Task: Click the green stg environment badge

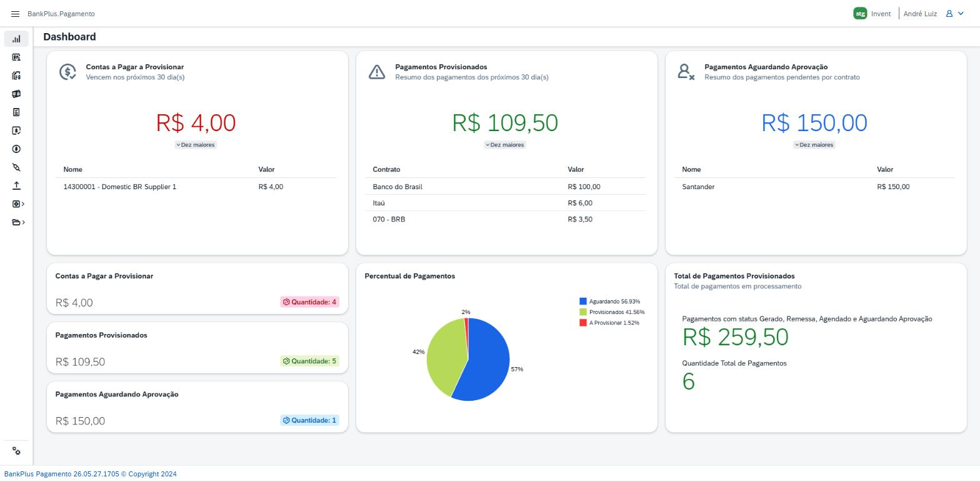Action: coord(860,13)
